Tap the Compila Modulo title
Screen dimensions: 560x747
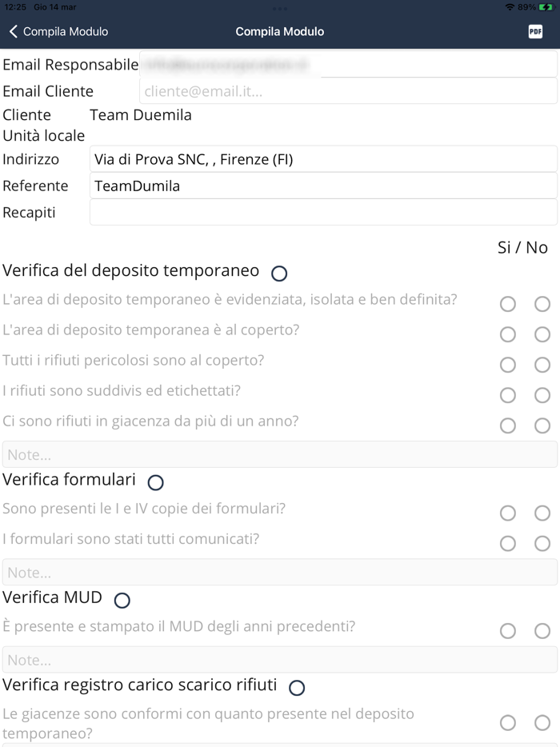[x=279, y=30]
